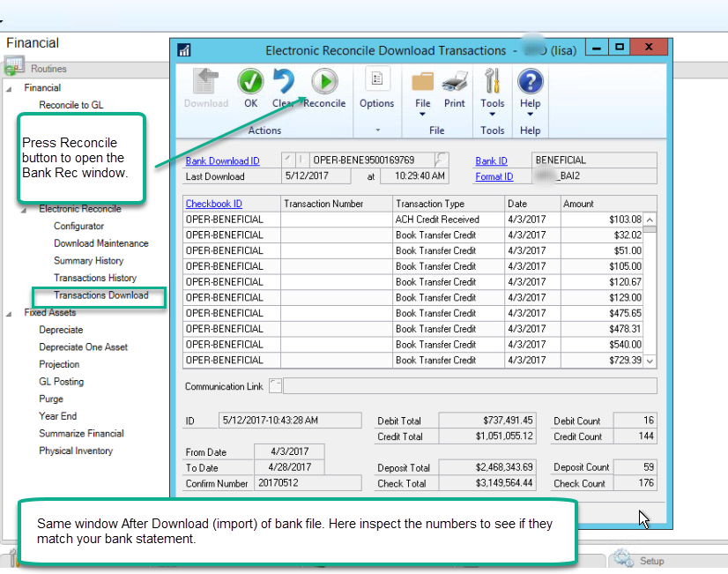Select Routines in the navigation pane

click(x=48, y=68)
